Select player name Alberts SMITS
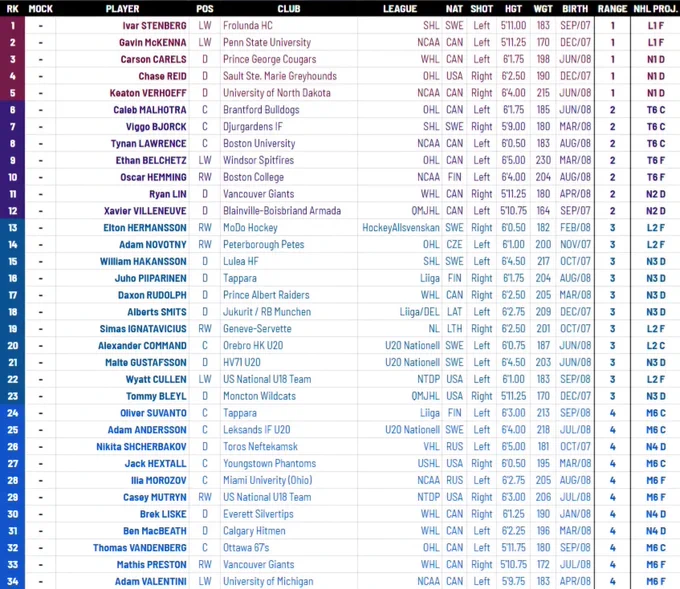Viewport: 680px width, 589px height. 157,312
